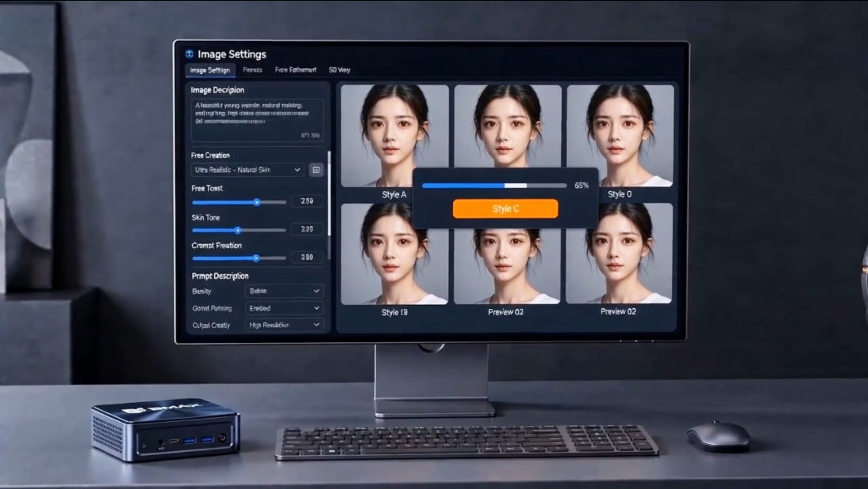Click the 'Free Creation' label
Image resolution: width=868 pixels, height=489 pixels.
pos(210,156)
